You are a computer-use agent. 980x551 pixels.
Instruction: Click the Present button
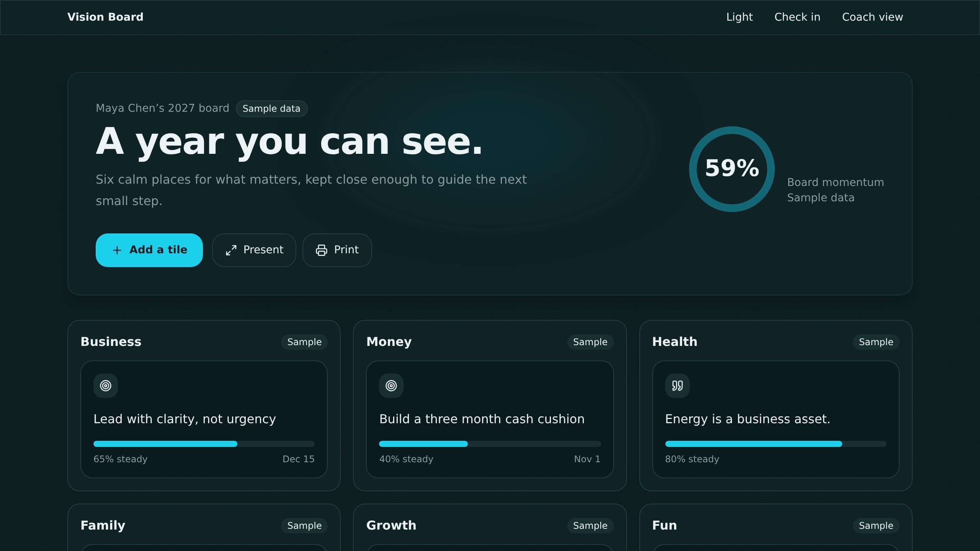(254, 250)
